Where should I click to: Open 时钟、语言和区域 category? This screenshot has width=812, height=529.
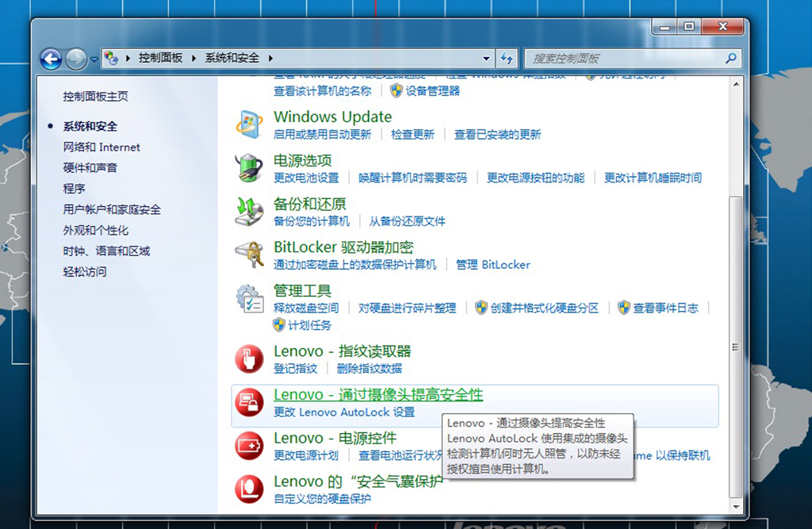[106, 251]
